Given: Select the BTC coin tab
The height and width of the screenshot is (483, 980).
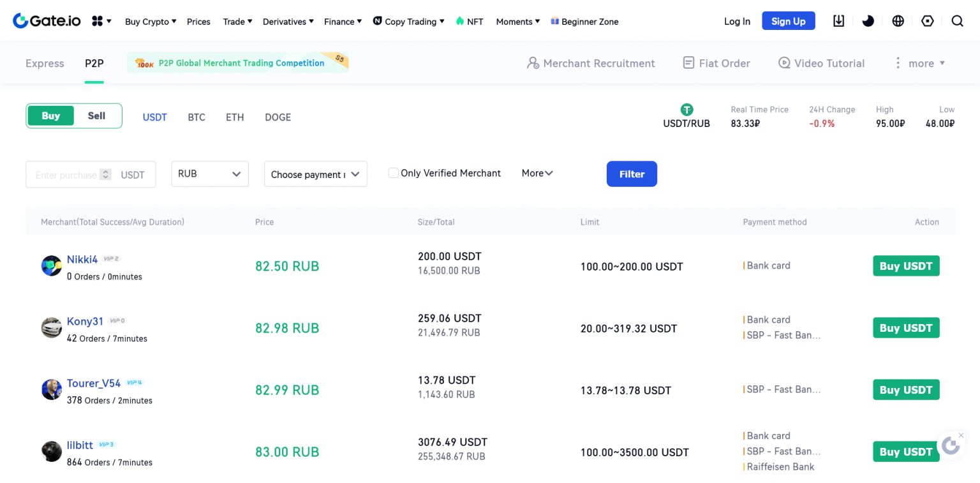Looking at the screenshot, I should 197,117.
